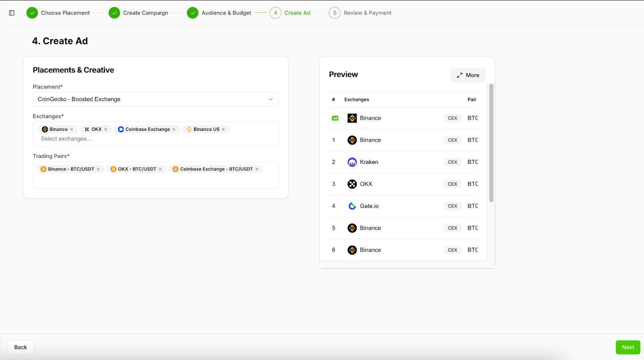Click the Exchanges column header in preview
This screenshot has height=360, width=644.
[x=357, y=99]
